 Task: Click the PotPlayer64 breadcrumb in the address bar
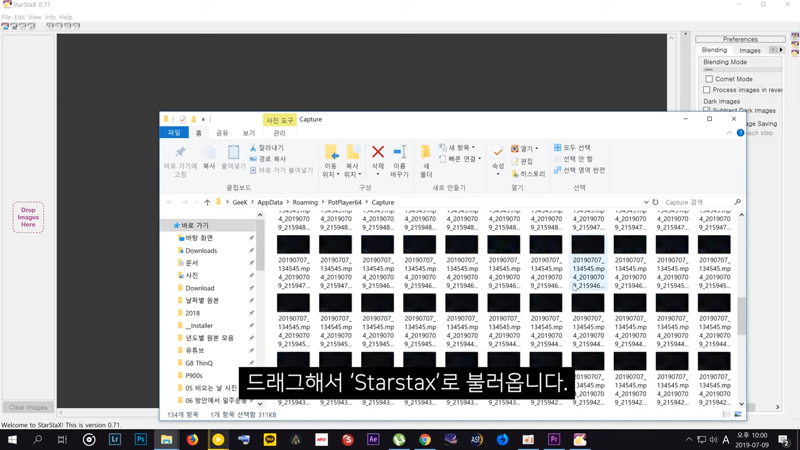[344, 202]
